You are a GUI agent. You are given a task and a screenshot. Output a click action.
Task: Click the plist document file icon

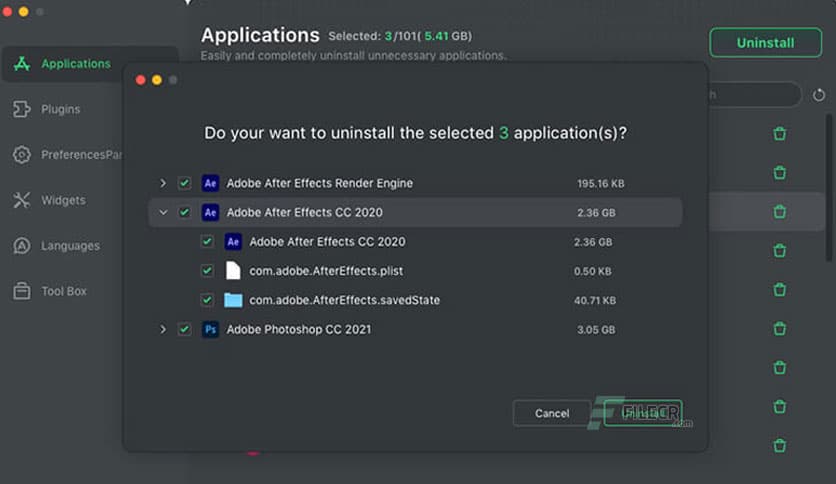(x=233, y=271)
